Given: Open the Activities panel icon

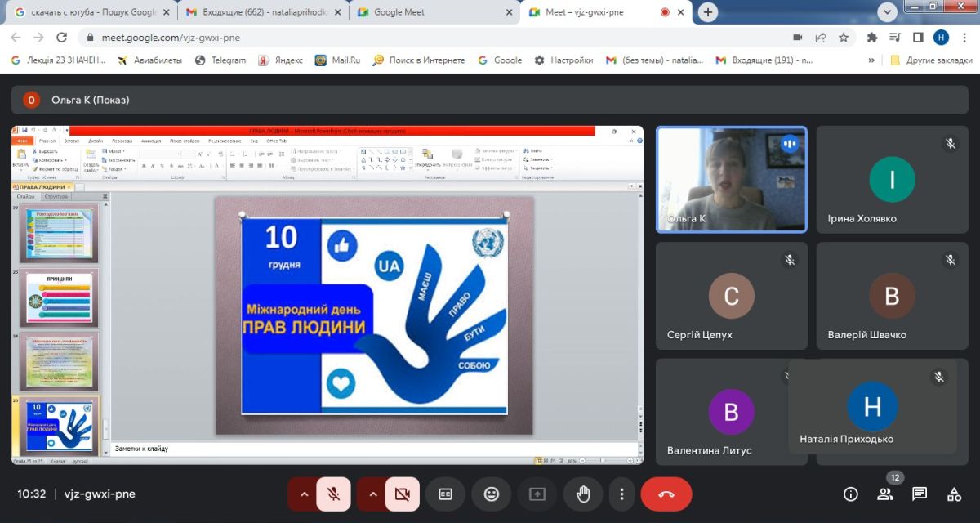Looking at the screenshot, I should pos(954,494).
